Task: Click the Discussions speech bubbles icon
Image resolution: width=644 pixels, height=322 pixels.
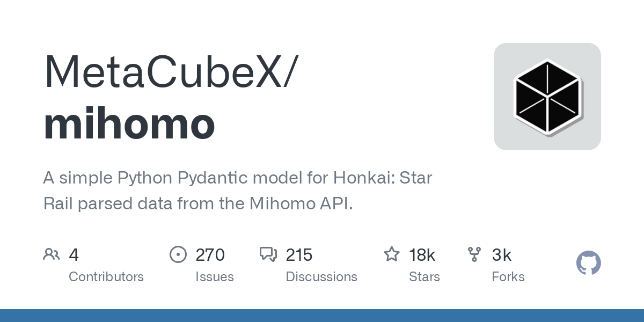Action: click(x=268, y=254)
